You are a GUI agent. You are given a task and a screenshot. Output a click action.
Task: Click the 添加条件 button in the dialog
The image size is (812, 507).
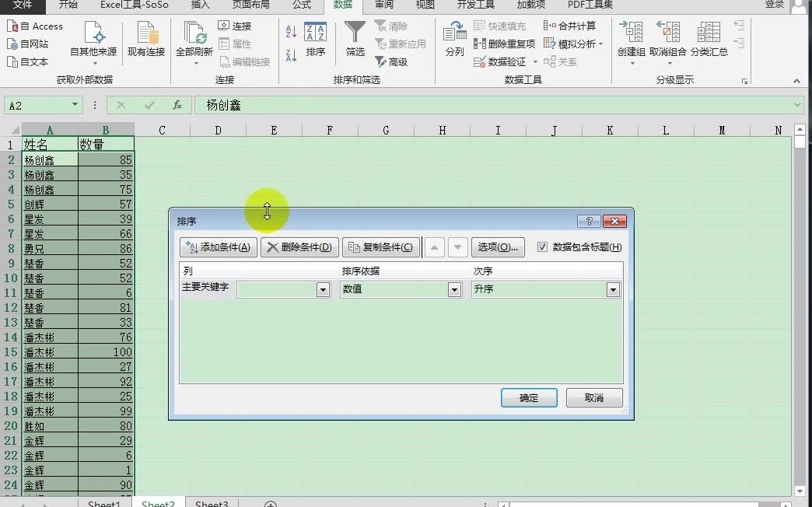coord(218,247)
